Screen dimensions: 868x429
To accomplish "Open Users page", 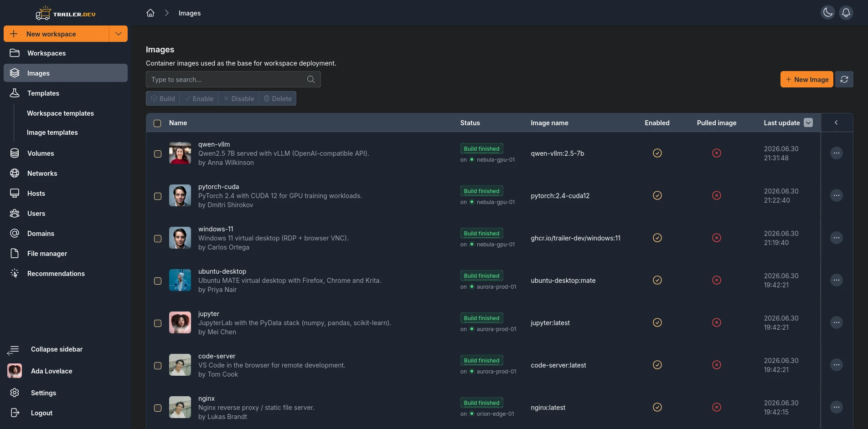I will click(x=66, y=213).
